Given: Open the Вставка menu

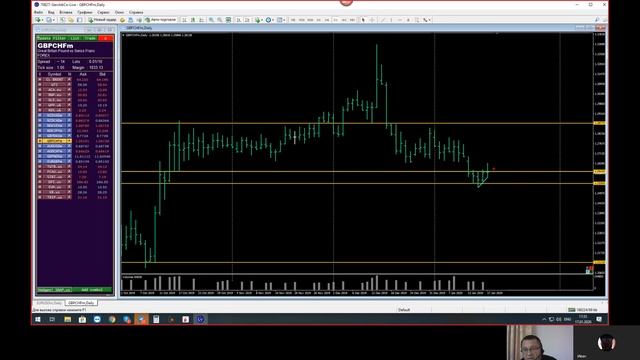Looking at the screenshot, I should click(x=66, y=12).
